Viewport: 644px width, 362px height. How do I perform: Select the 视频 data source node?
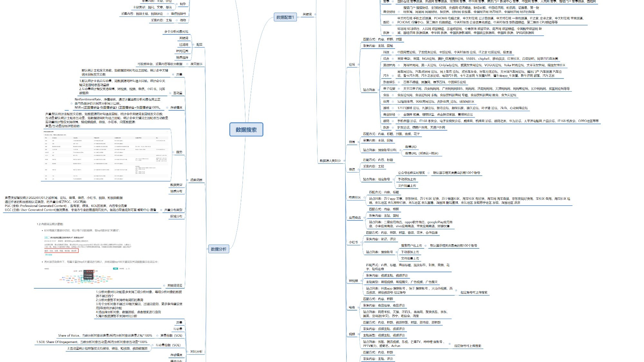coord(352,334)
